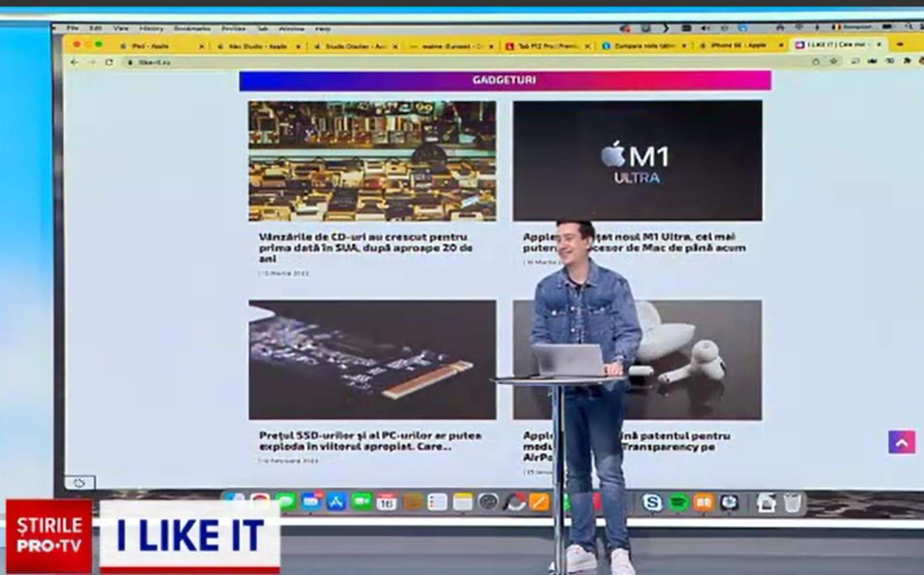Open FaceTime from the dock
The image size is (924, 575).
(361, 502)
